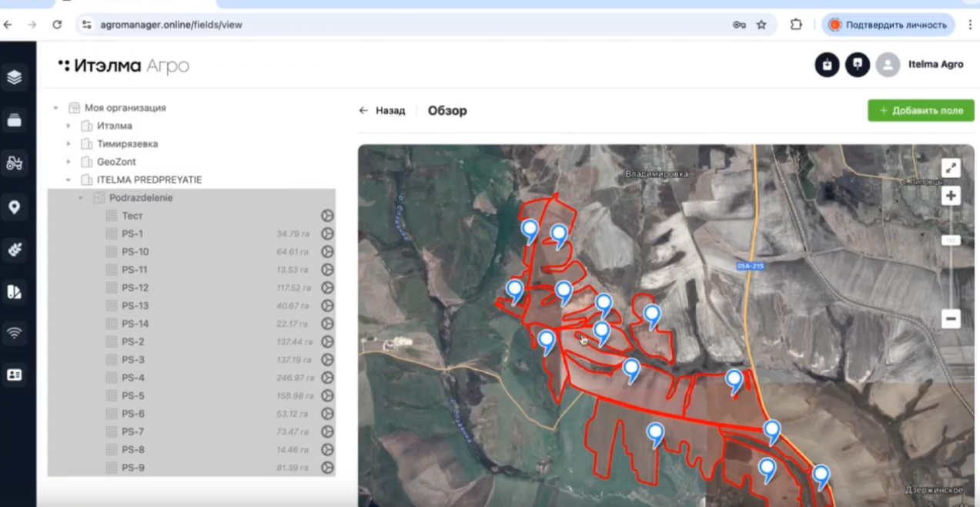Click the map zoom slider handle
Image resolution: width=980 pixels, height=507 pixels.
point(951,240)
